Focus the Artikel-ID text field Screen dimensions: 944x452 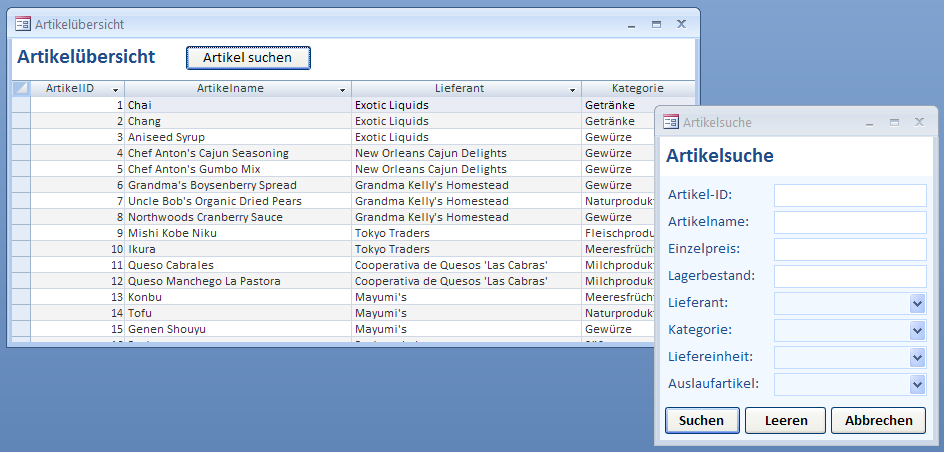pos(849,195)
